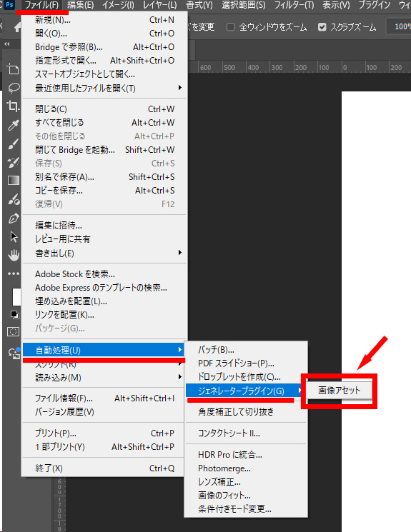Select the Lasso tool

click(x=14, y=88)
